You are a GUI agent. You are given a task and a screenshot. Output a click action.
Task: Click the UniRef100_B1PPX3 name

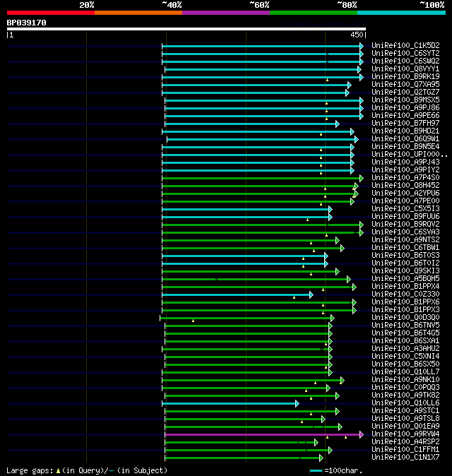405,309
